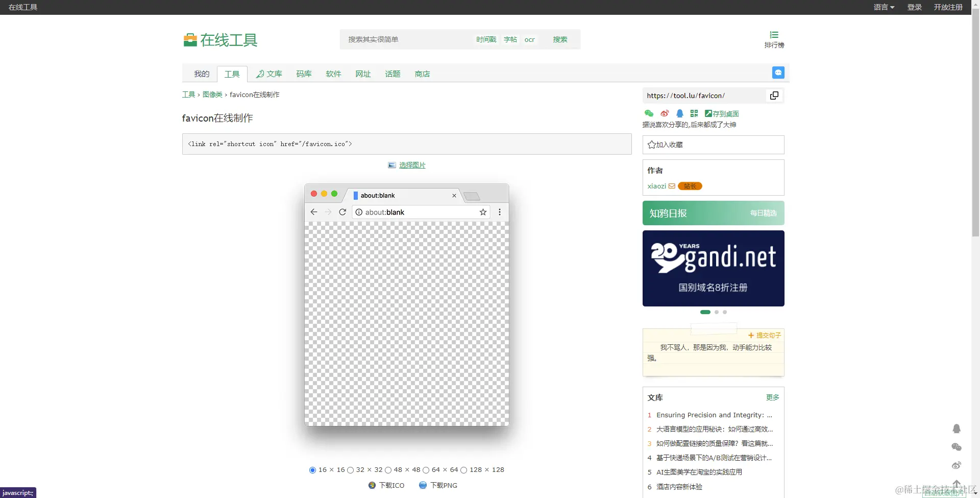Image resolution: width=980 pixels, height=498 pixels.
Task: Open the three-dot menu in the browser mockup
Action: [500, 212]
